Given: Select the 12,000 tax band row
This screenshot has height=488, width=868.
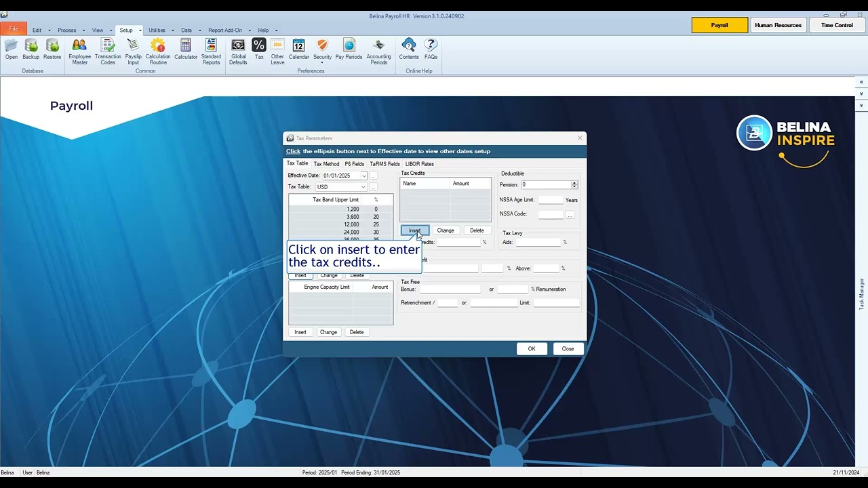Looking at the screenshot, I should (x=340, y=224).
